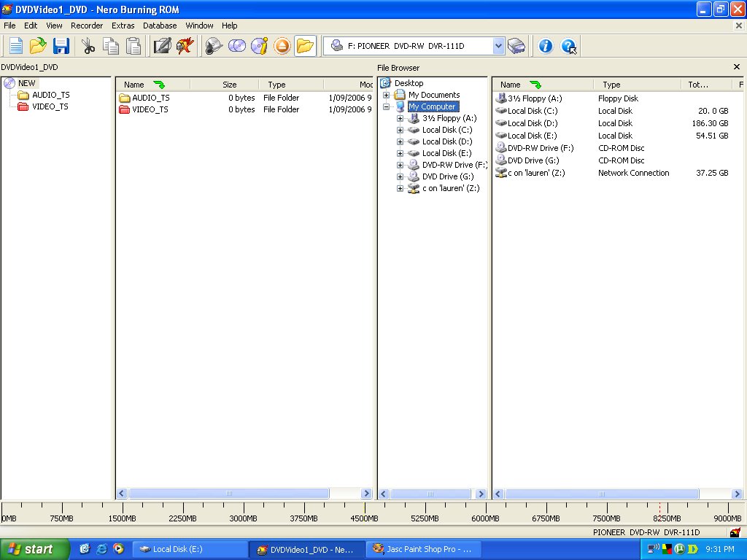Image resolution: width=747 pixels, height=560 pixels.
Task: Open the Edit menu
Action: (31, 26)
